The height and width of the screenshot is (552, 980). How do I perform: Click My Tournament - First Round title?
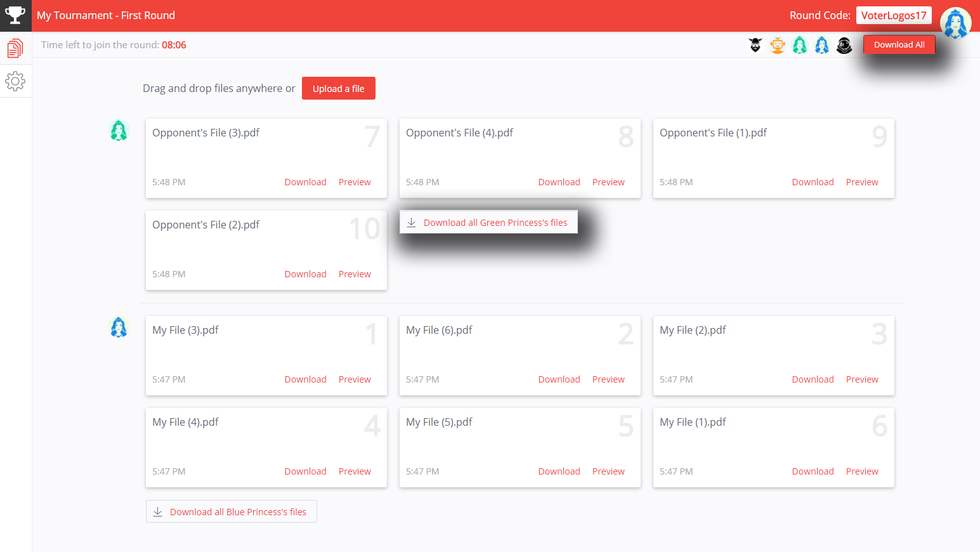(106, 15)
